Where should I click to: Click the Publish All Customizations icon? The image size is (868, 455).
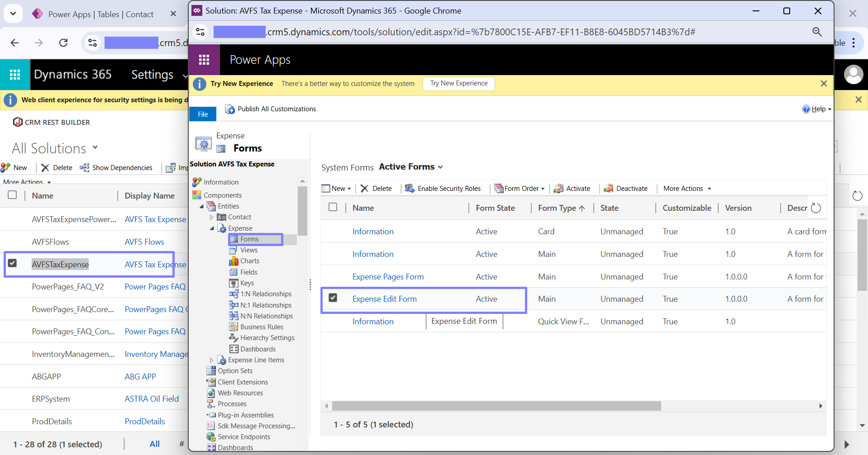pyautogui.click(x=230, y=109)
